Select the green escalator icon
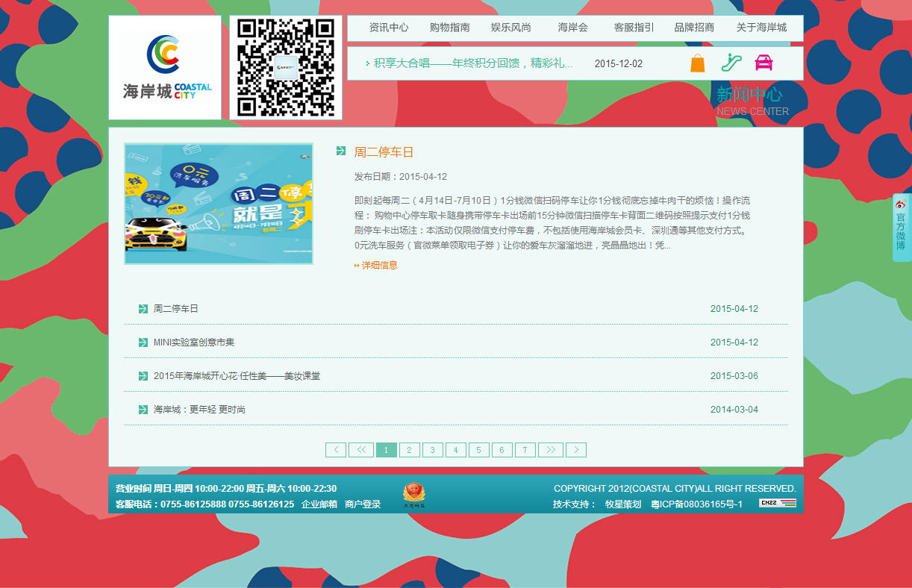The width and height of the screenshot is (912, 588). click(x=731, y=63)
